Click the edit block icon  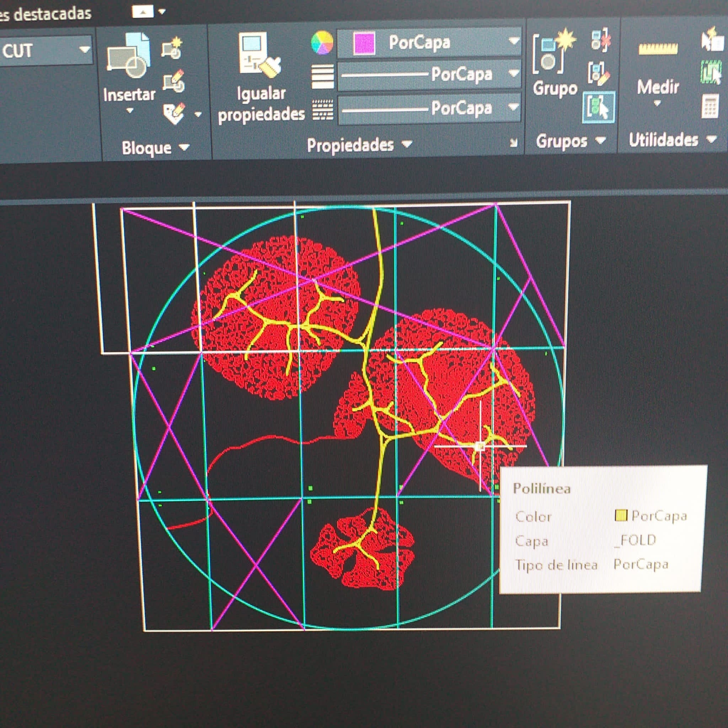174,81
